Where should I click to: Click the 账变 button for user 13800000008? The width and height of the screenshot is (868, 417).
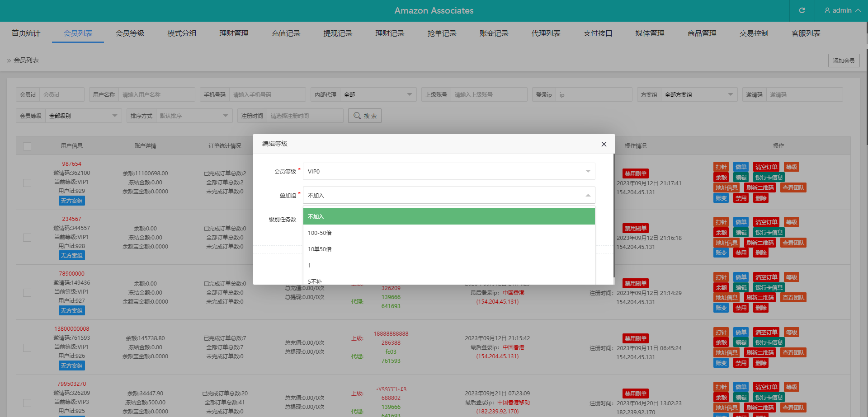pyautogui.click(x=721, y=363)
